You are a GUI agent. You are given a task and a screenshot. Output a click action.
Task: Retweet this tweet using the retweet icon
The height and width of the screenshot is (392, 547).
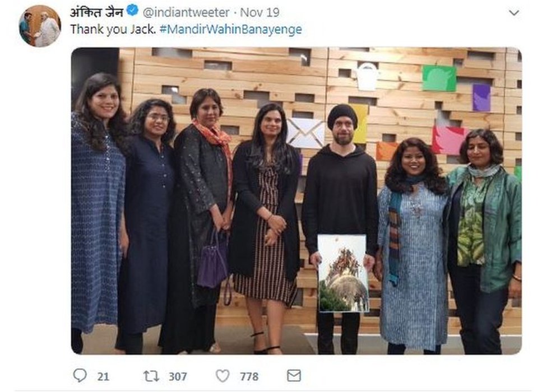point(151,376)
